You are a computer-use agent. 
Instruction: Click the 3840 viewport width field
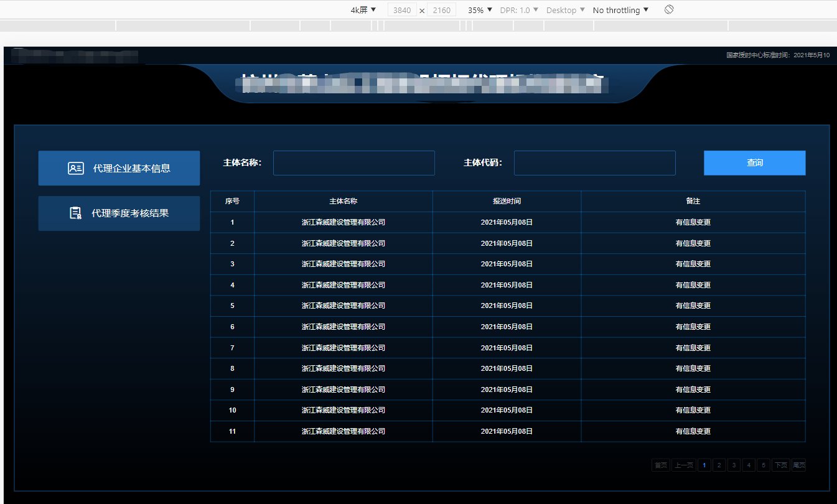(402, 10)
